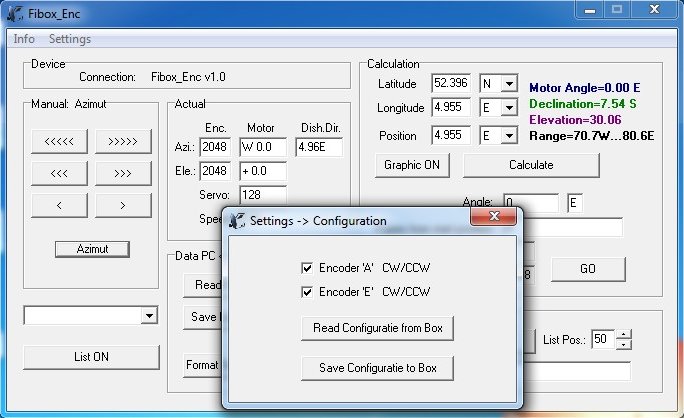Open the Latitude N/S dropdown
This screenshot has width=684, height=418.
click(509, 84)
